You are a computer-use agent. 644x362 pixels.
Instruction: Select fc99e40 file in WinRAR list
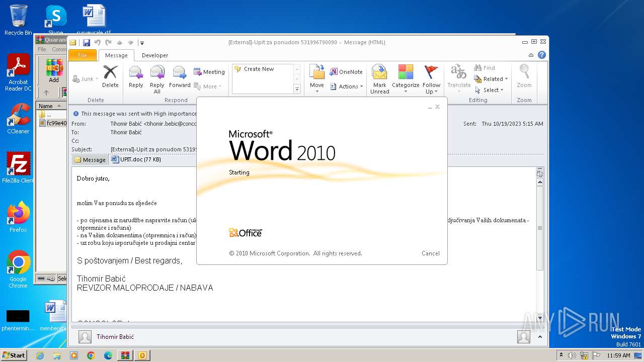point(52,123)
